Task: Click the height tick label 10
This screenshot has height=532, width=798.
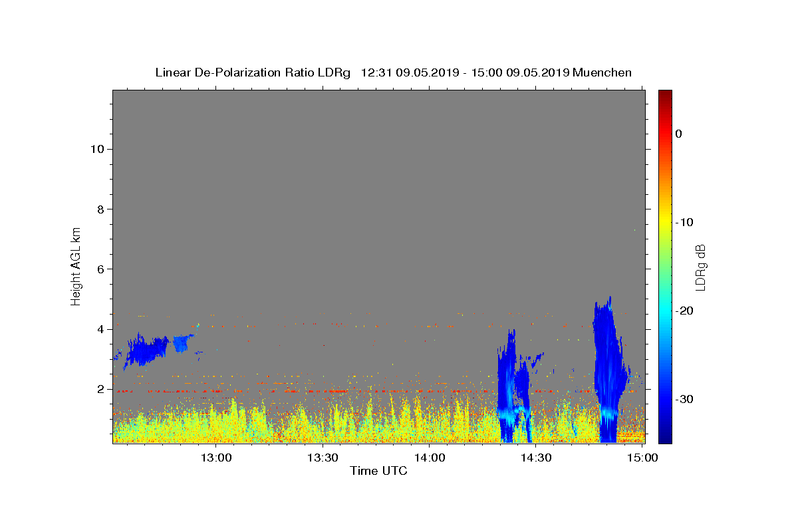Action: [x=97, y=149]
